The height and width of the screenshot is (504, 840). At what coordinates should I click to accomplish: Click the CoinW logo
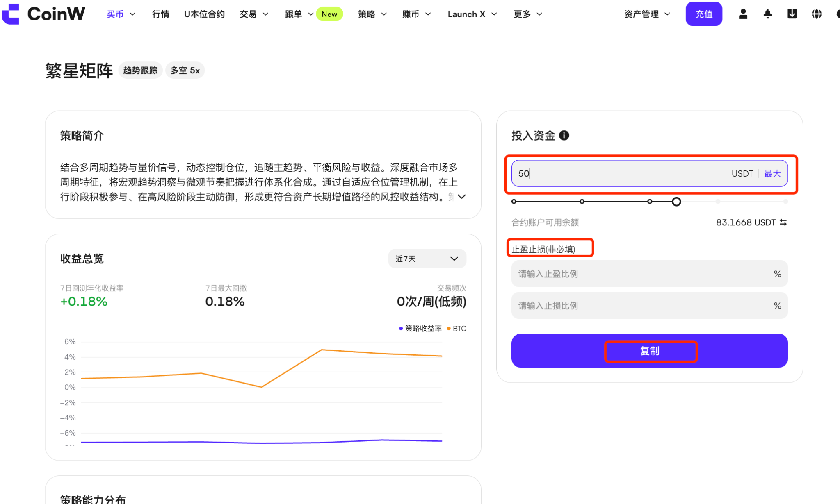click(43, 14)
